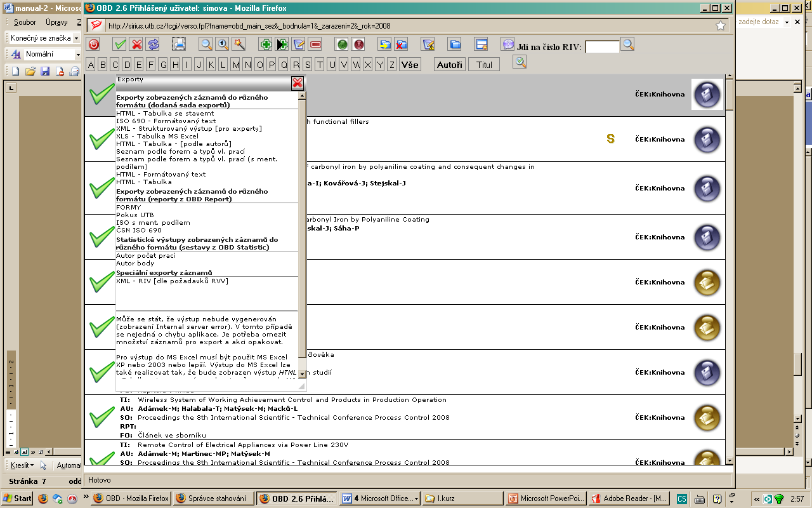Toggle checkmark for Wireless System record
812x508 pixels.
pyautogui.click(x=101, y=417)
